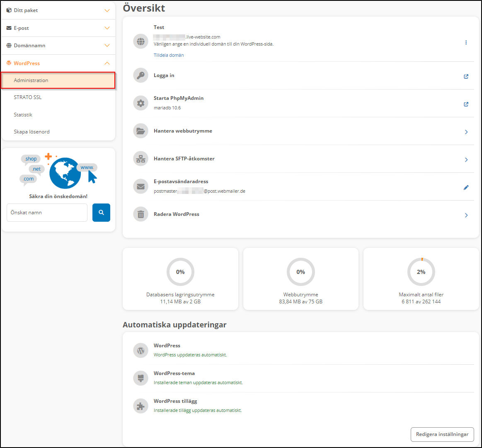Viewport: 482px width, 448px height.
Task: Click the PhpMyAdmin external link icon
Action: coord(466,104)
